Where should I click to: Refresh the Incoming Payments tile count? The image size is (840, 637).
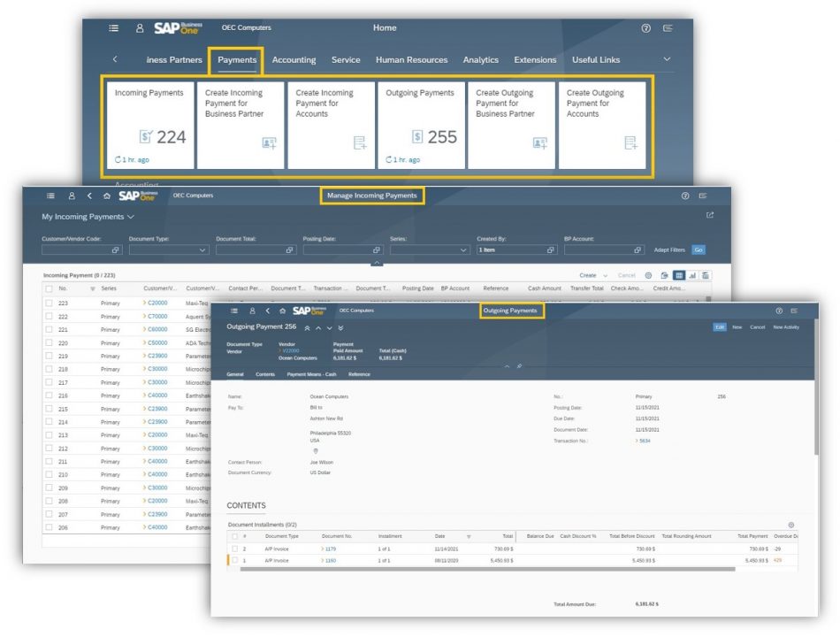point(118,159)
